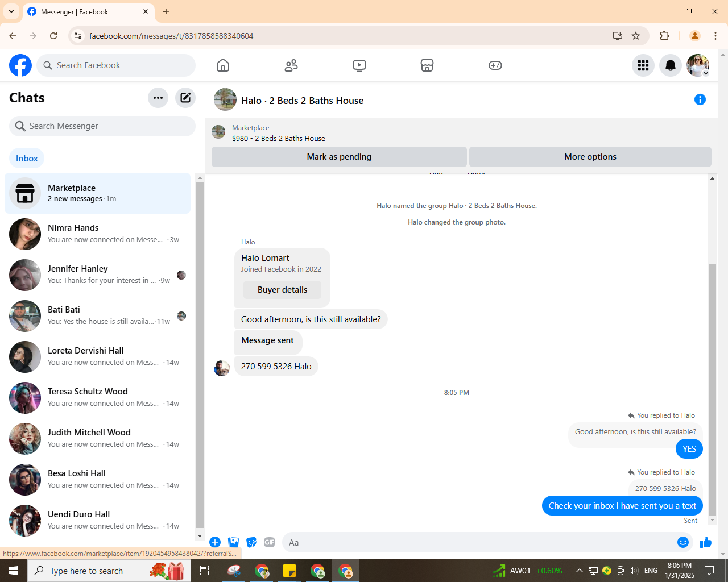Image resolution: width=728 pixels, height=582 pixels.
Task: Open chat with Jennifer Hanley
Action: [x=98, y=275]
